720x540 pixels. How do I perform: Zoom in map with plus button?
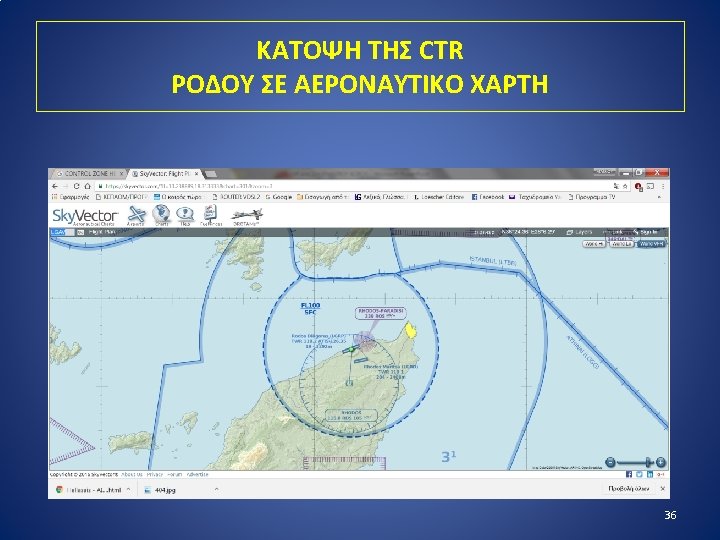pyautogui.click(x=660, y=462)
